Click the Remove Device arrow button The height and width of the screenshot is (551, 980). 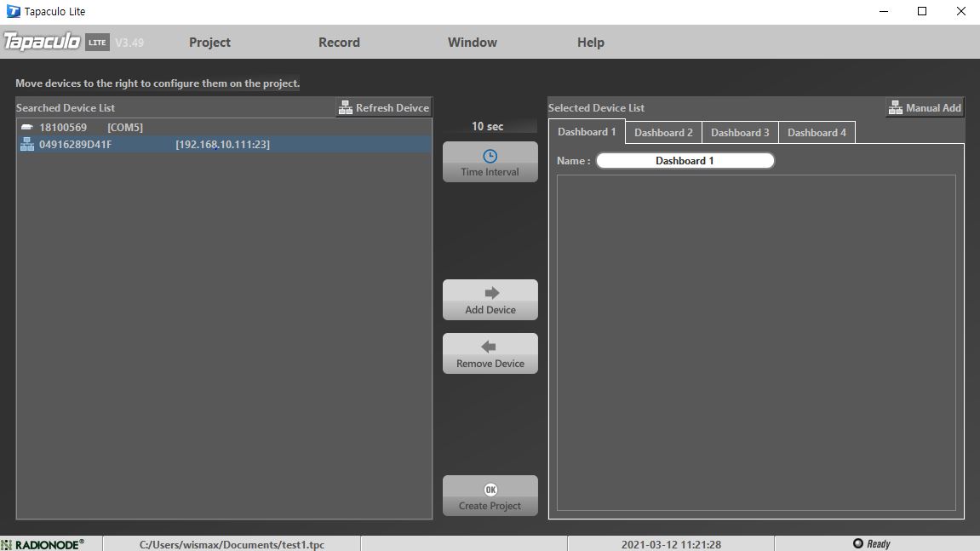coord(490,353)
